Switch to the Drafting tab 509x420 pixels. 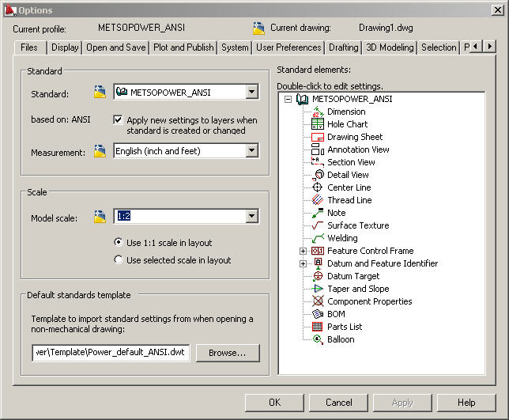[344, 47]
